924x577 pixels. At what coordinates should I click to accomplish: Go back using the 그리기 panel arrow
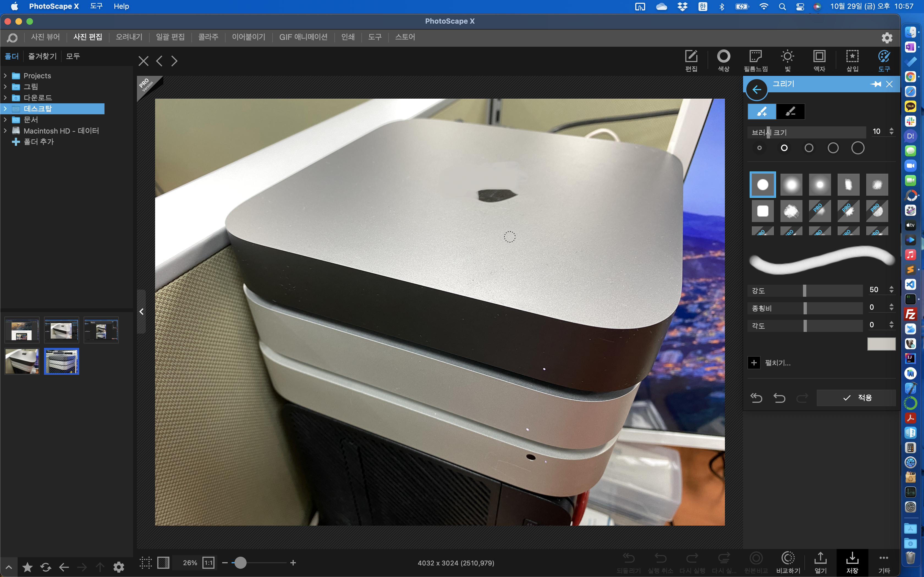pos(756,90)
